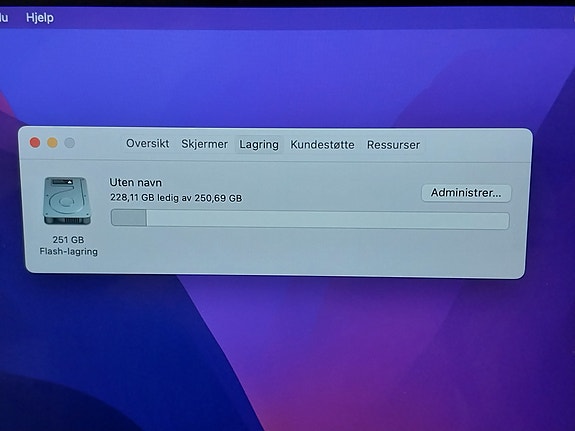Open the partially visible Vindu menu
Viewport: 575px width, 431px height.
point(4,18)
